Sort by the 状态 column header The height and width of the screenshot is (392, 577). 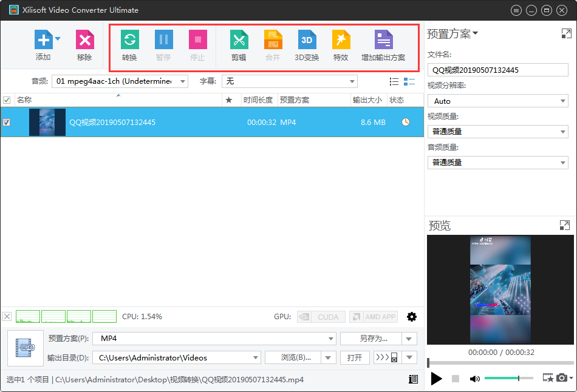click(397, 100)
